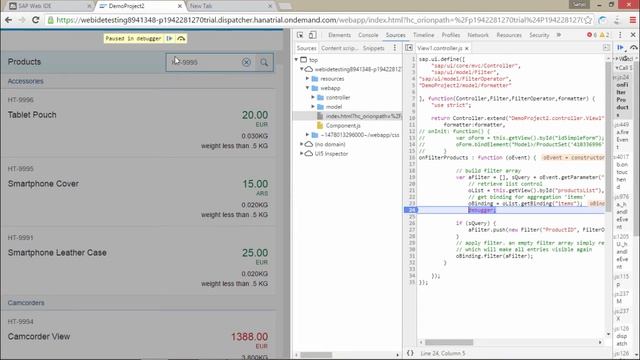The height and width of the screenshot is (360, 640).
Task: Toggle pretty print braces button
Action: click(410, 353)
